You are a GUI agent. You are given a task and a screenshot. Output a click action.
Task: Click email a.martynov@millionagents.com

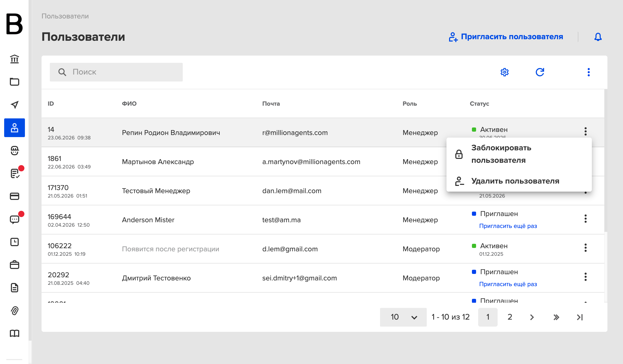[x=311, y=162]
